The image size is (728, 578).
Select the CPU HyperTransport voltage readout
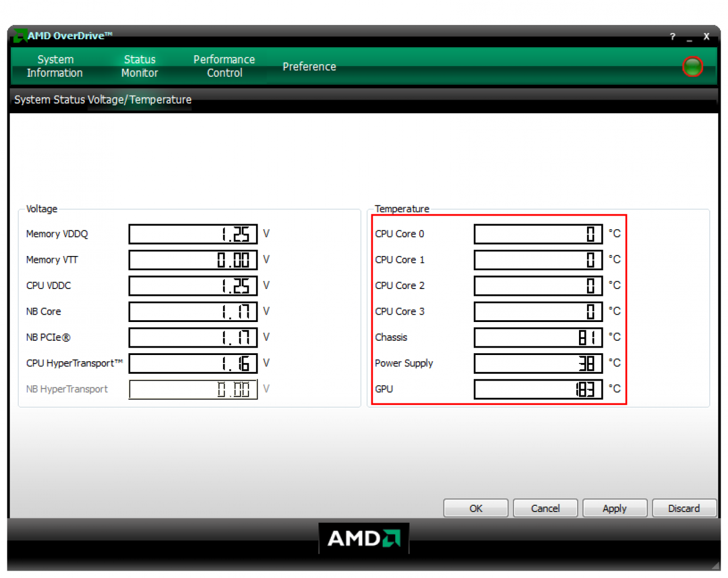tap(193, 364)
